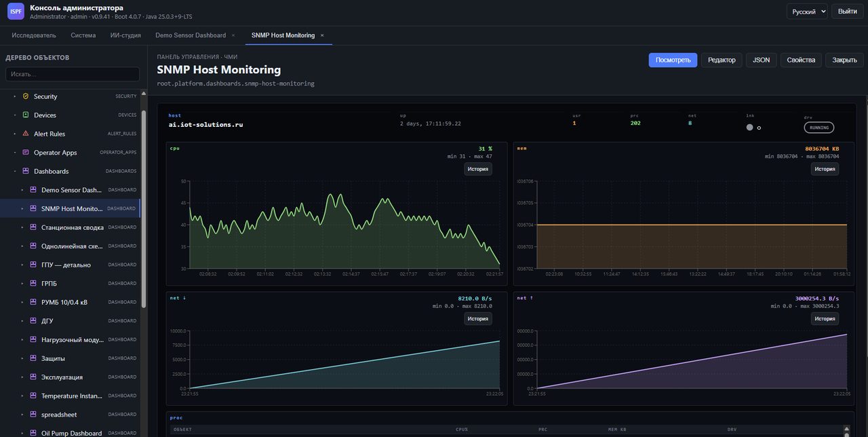868x437 pixels.
Task: Click the РУМБ 10/0.4 кВ dashboard icon
Action: [x=33, y=302]
